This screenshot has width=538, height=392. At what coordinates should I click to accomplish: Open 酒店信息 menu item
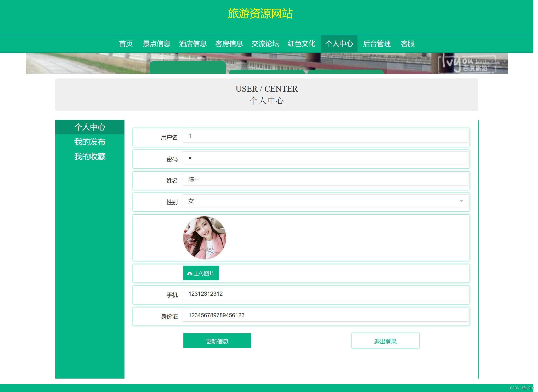tap(193, 44)
